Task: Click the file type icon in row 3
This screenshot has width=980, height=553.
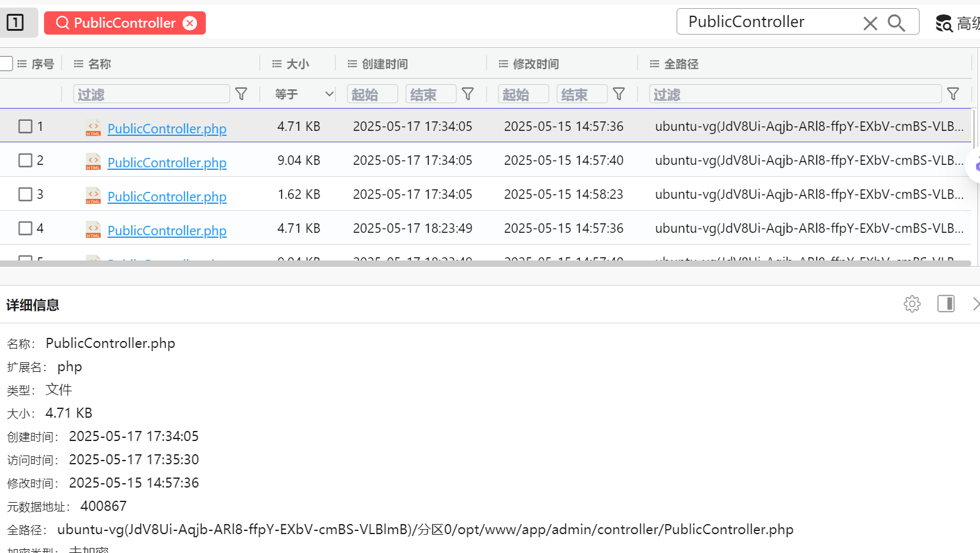Action: pos(93,196)
